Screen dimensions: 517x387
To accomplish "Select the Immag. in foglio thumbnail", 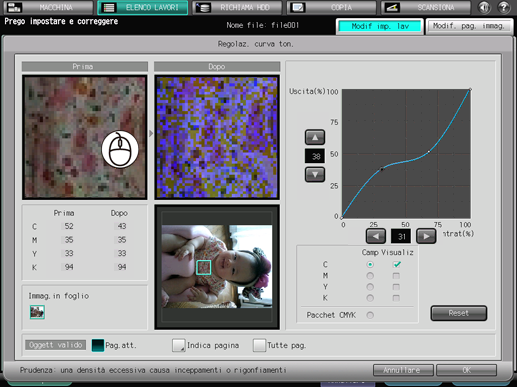I will click(x=37, y=312).
